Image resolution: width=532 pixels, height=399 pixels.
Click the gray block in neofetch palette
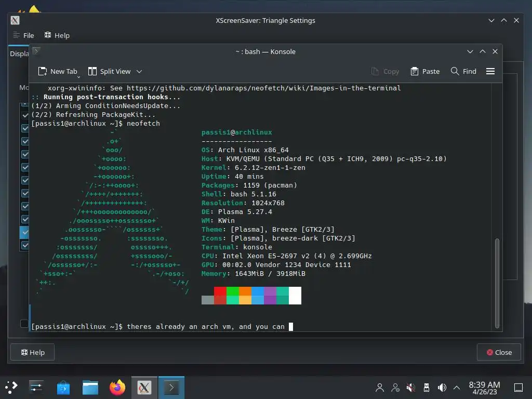[x=208, y=300]
